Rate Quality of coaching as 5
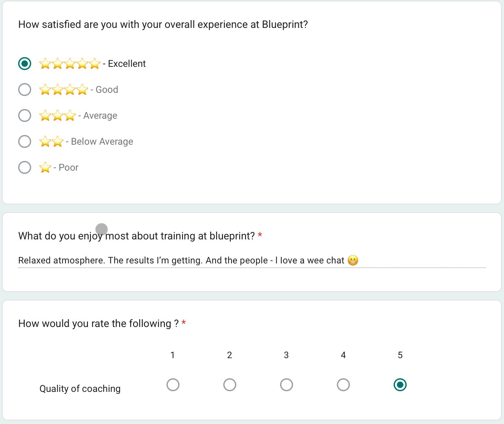 click(400, 385)
